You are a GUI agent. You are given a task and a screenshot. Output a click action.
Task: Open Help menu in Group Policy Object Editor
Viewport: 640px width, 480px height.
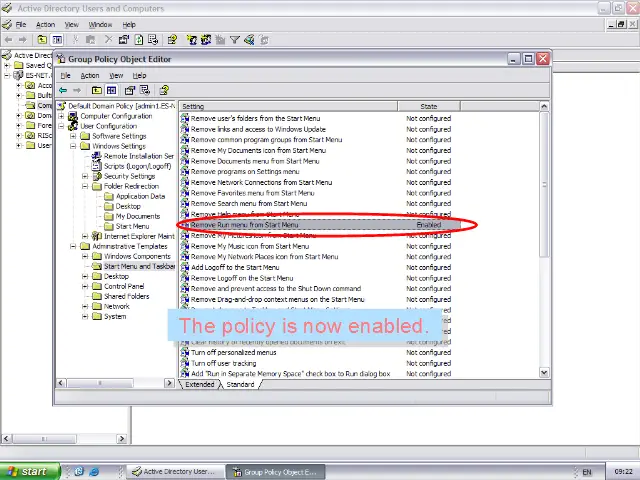139,76
